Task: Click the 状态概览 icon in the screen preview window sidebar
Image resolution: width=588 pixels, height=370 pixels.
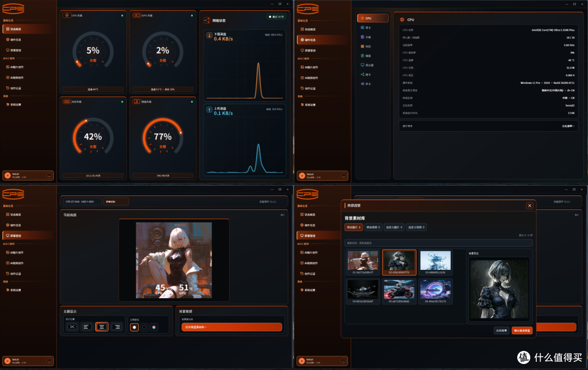Action: tap(8, 215)
